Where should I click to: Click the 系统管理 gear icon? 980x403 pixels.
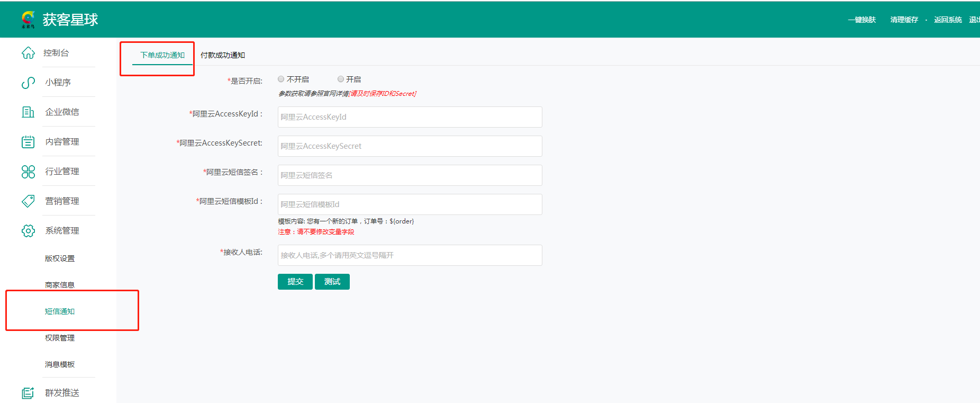coord(28,231)
